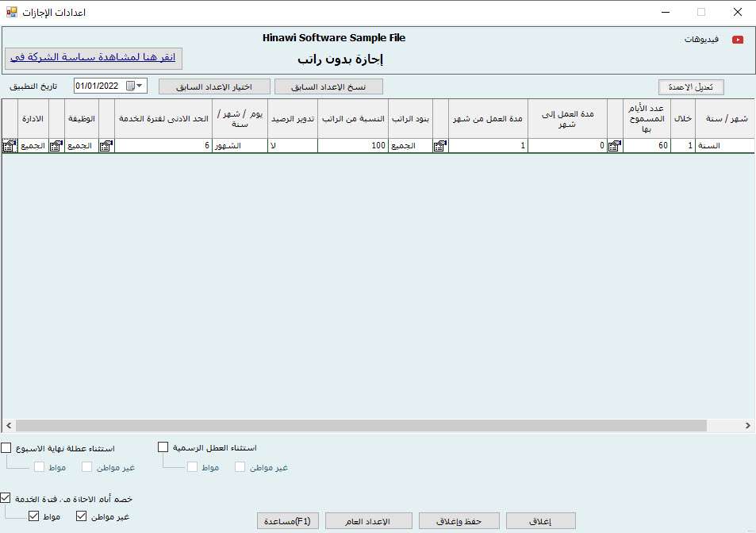756x533 pixels.
Task: Click the horizontal scrollbar's left arrow
Action: click(x=9, y=426)
